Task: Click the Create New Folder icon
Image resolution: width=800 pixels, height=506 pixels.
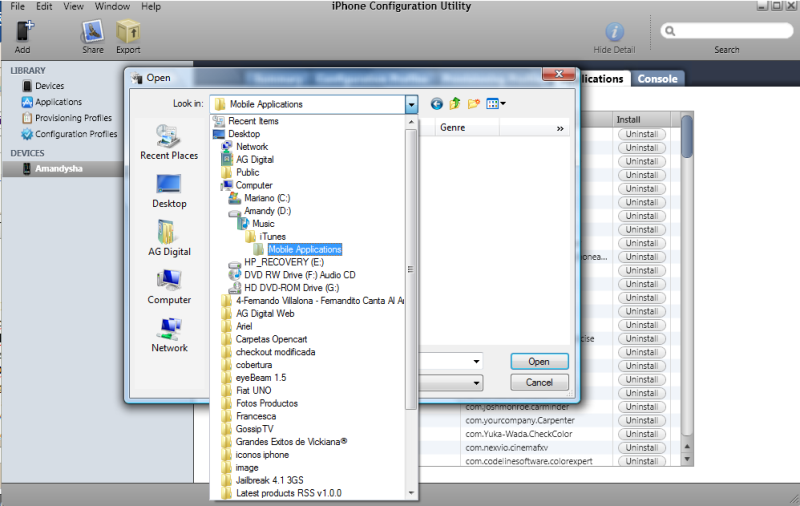Action: (473, 104)
